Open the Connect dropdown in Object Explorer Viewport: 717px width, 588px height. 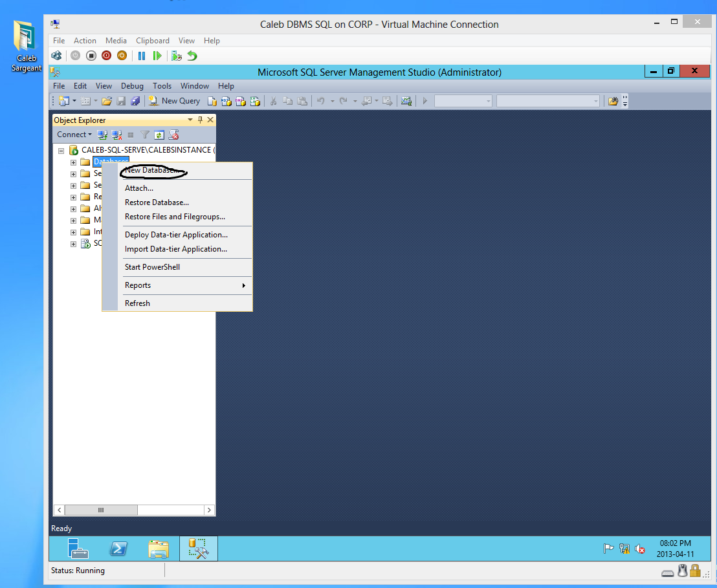tap(74, 135)
